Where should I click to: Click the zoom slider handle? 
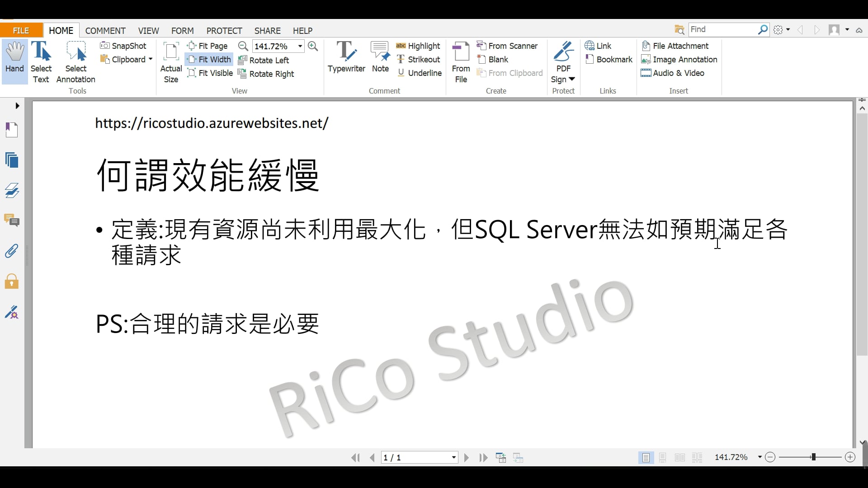point(813,457)
